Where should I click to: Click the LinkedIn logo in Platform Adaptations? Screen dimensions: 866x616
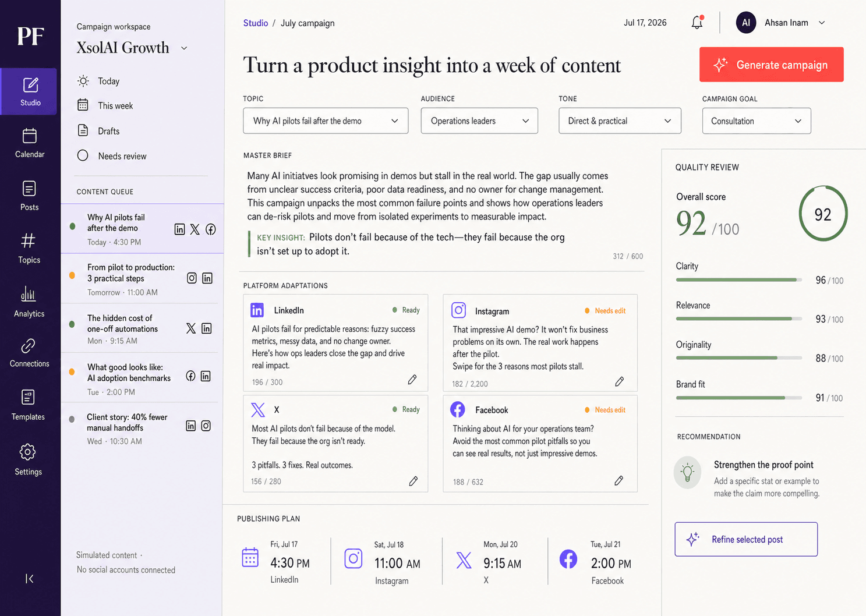(x=257, y=310)
